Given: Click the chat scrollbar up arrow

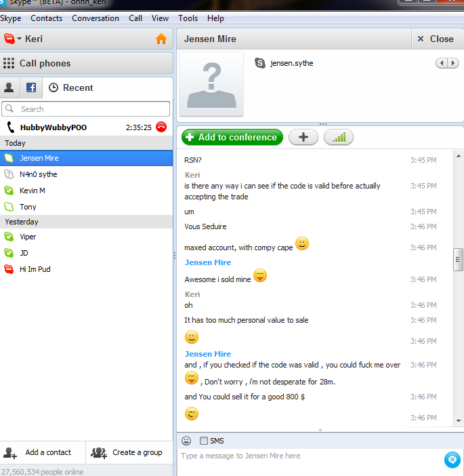Looking at the screenshot, I should tap(459, 157).
